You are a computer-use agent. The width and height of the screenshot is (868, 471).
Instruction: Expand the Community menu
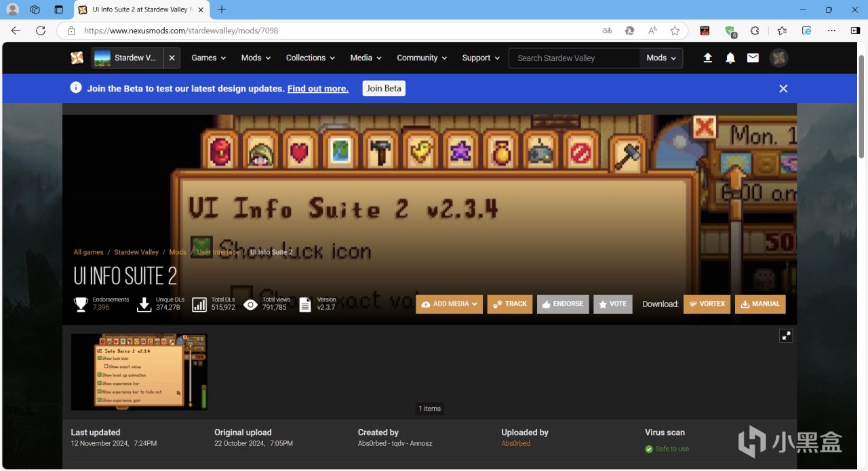click(x=422, y=58)
